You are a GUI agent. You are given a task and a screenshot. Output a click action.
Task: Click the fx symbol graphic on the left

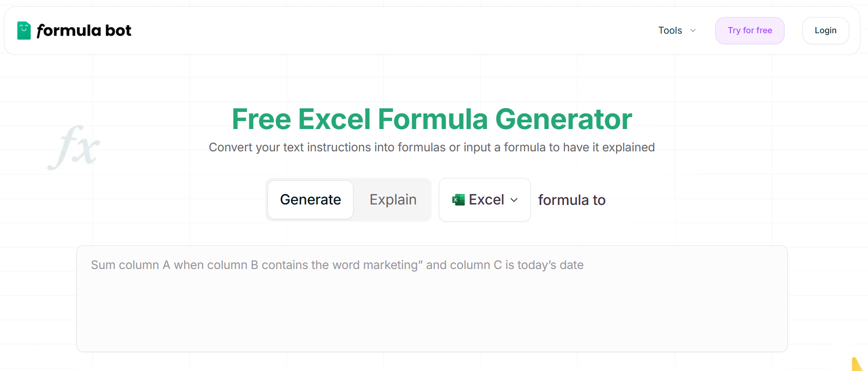click(74, 147)
